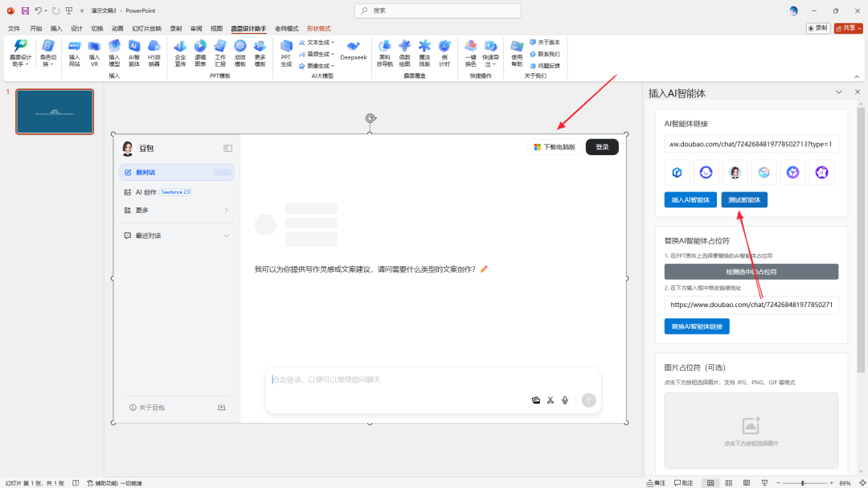Switch to the 插入 ribbon tab
868x488 pixels.
point(56,28)
